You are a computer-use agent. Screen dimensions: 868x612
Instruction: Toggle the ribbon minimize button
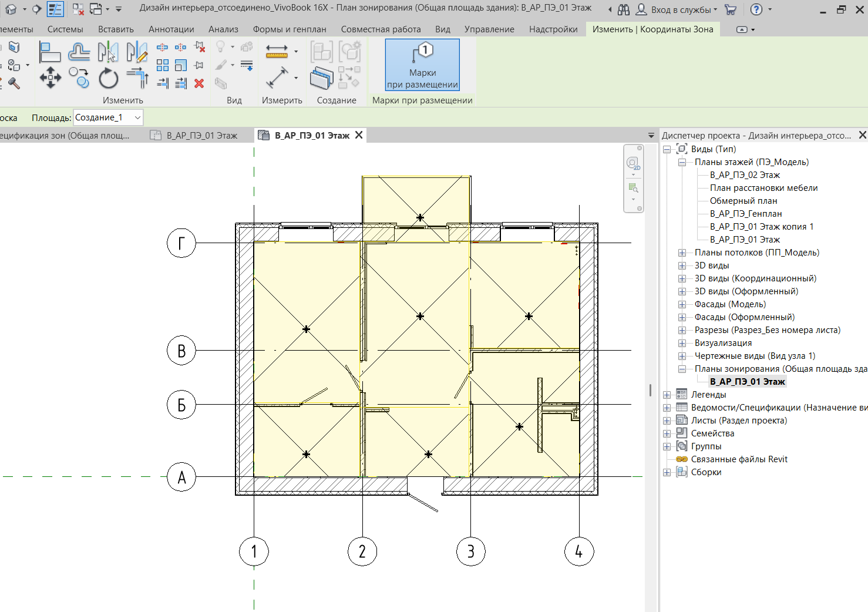coord(742,29)
